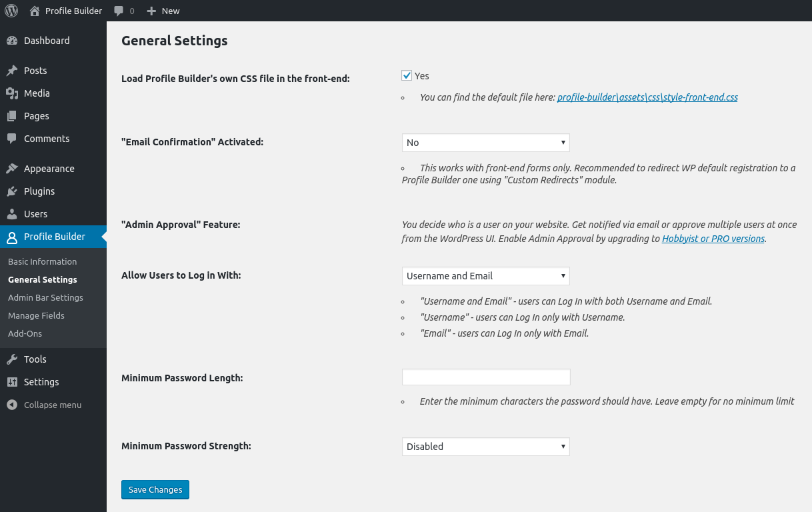The width and height of the screenshot is (812, 512).
Task: Click New in the top admin bar
Action: [x=163, y=11]
